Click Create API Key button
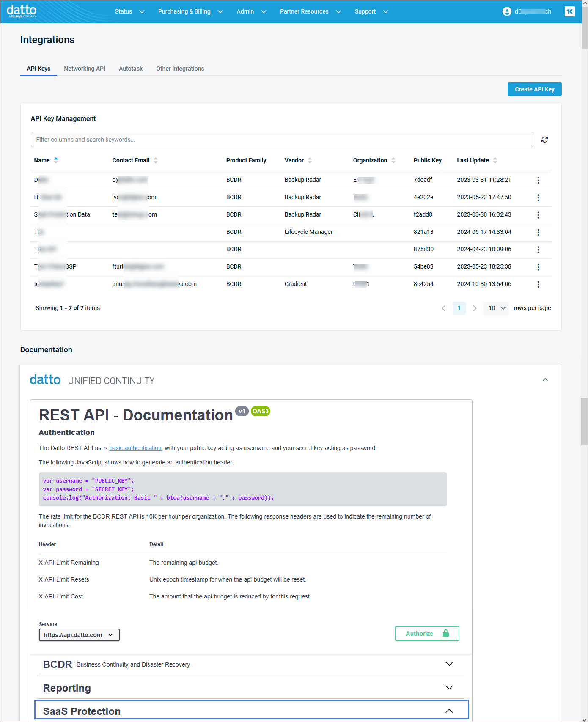Screen dimensions: 588x722 point(535,89)
